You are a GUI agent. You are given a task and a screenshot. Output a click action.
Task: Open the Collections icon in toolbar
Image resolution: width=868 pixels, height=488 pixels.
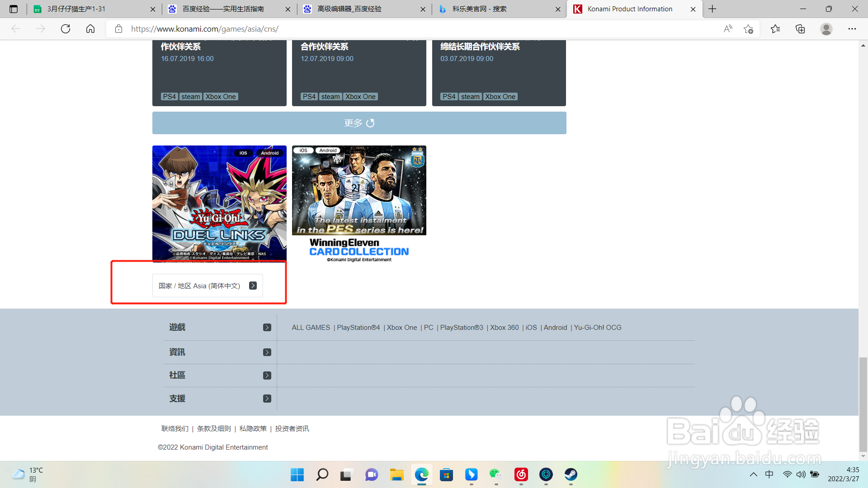[800, 29]
